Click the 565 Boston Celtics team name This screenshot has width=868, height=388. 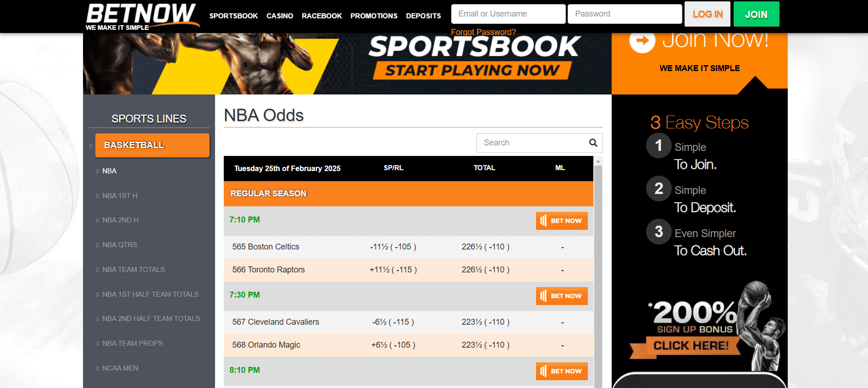[x=265, y=247]
